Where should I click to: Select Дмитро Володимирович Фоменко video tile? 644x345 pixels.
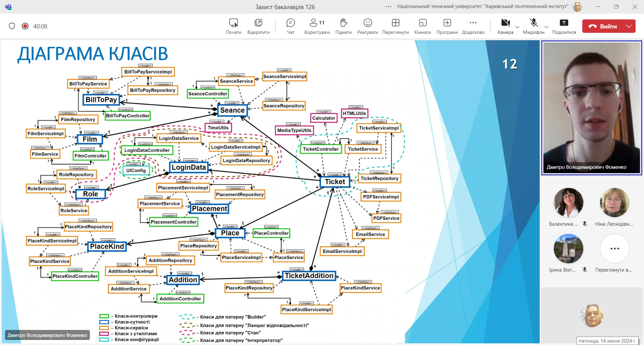pos(591,108)
